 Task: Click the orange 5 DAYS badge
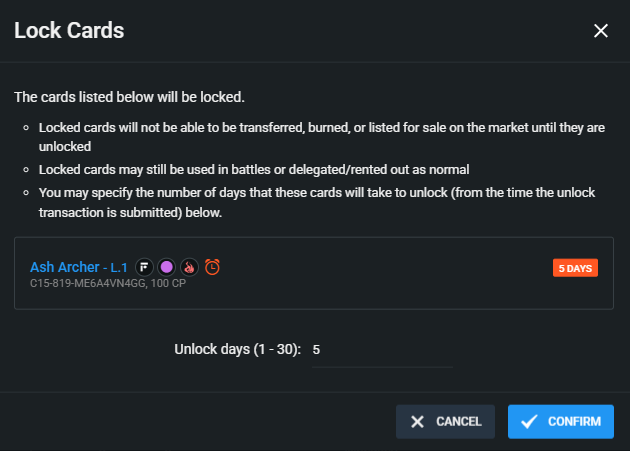tap(575, 268)
